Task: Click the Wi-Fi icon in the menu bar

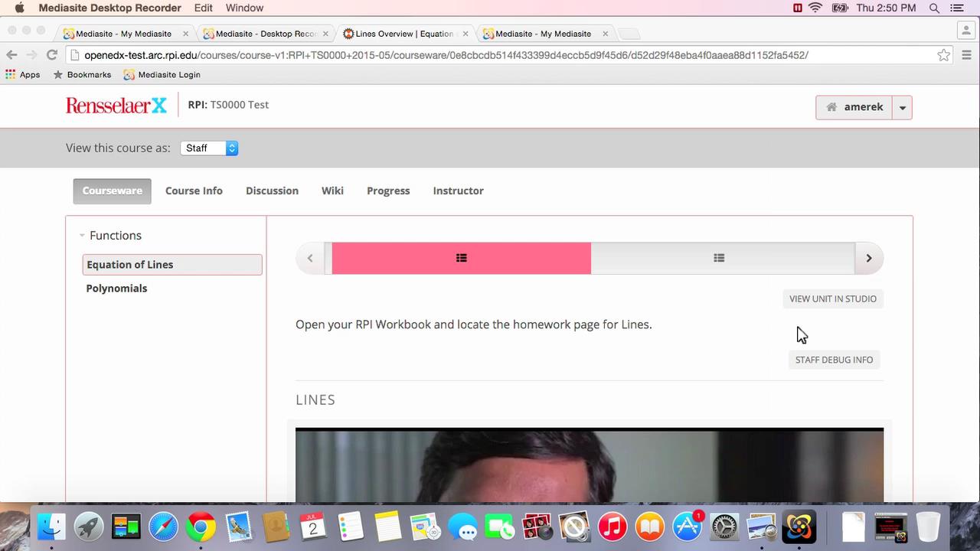Action: (814, 8)
